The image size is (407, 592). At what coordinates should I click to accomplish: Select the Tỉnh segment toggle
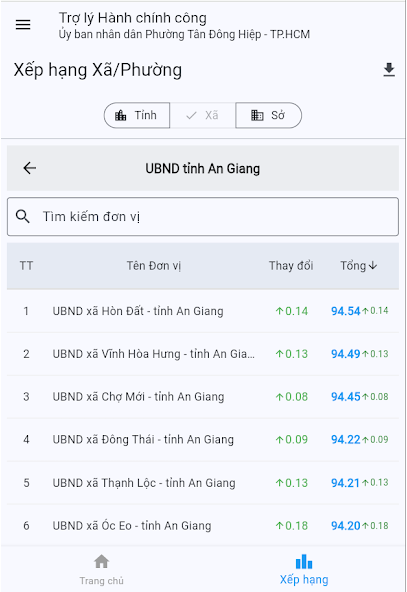137,115
